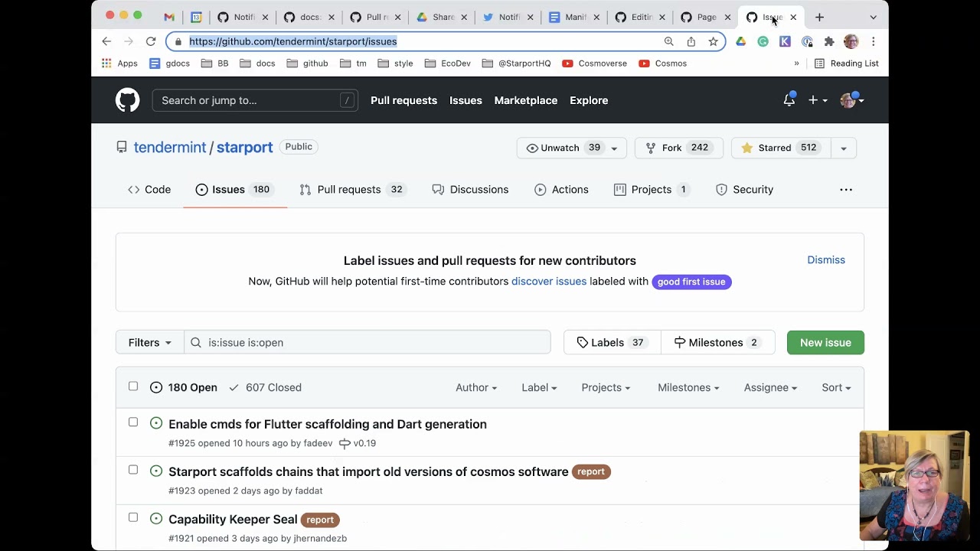Click Marketplace in the top navigation
Image resolution: width=980 pixels, height=551 pixels.
526,100
